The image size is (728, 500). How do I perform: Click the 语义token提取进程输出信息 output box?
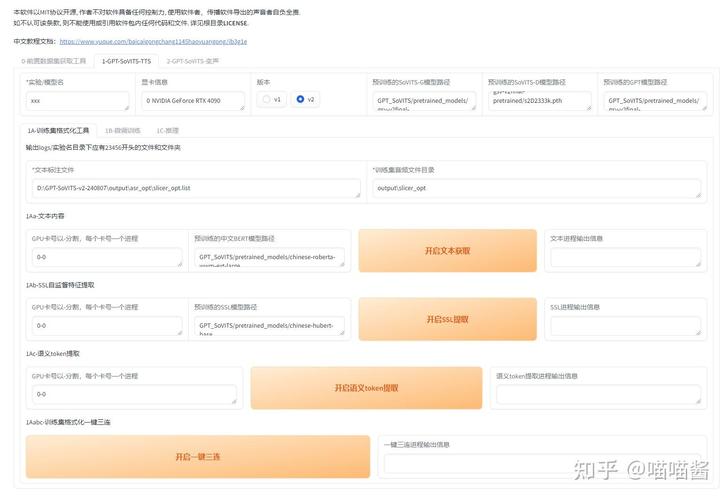(598, 395)
